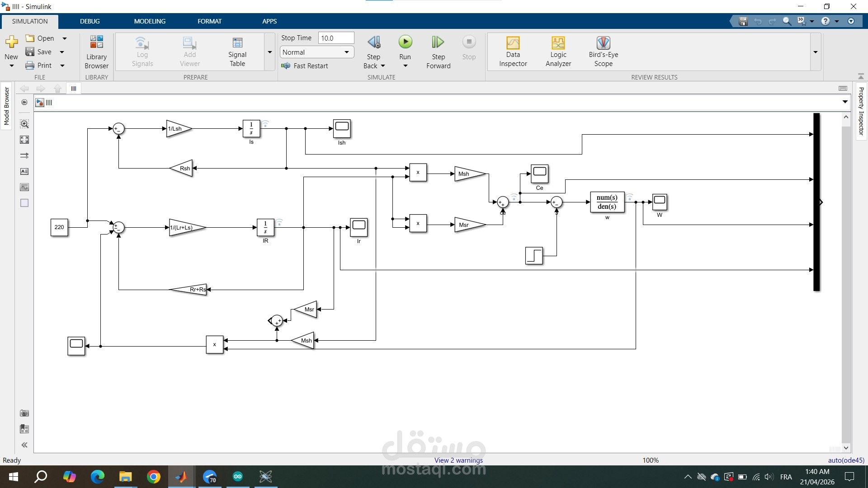Switch to the MODELING tab
The image size is (868, 488).
pos(150,21)
